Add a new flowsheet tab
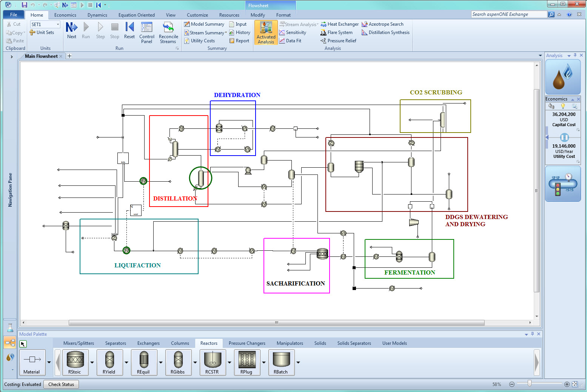Screen dimensions: 587x392 click(69, 56)
